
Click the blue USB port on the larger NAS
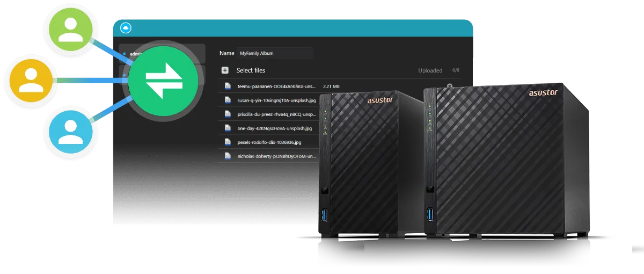(429, 215)
